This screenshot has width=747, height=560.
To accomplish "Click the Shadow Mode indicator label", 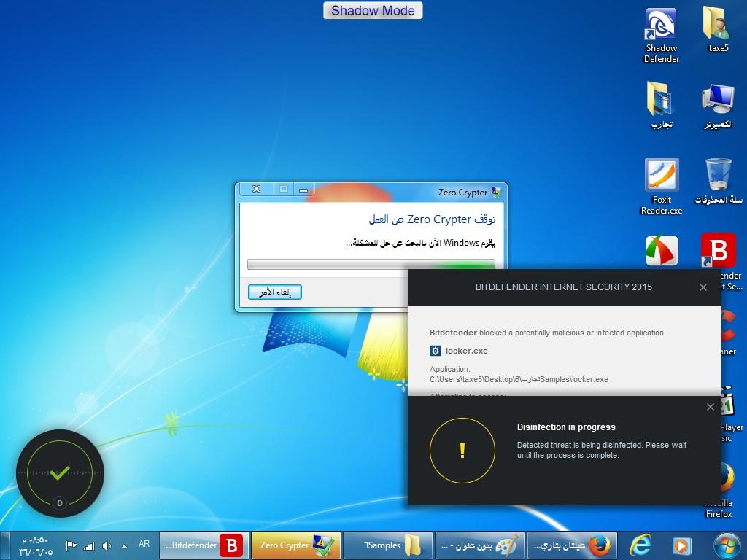I will point(373,10).
